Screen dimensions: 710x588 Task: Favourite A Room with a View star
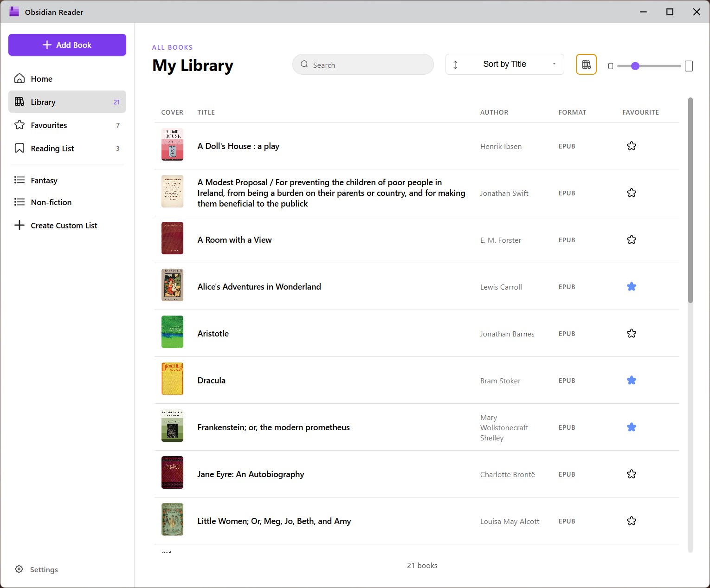632,239
